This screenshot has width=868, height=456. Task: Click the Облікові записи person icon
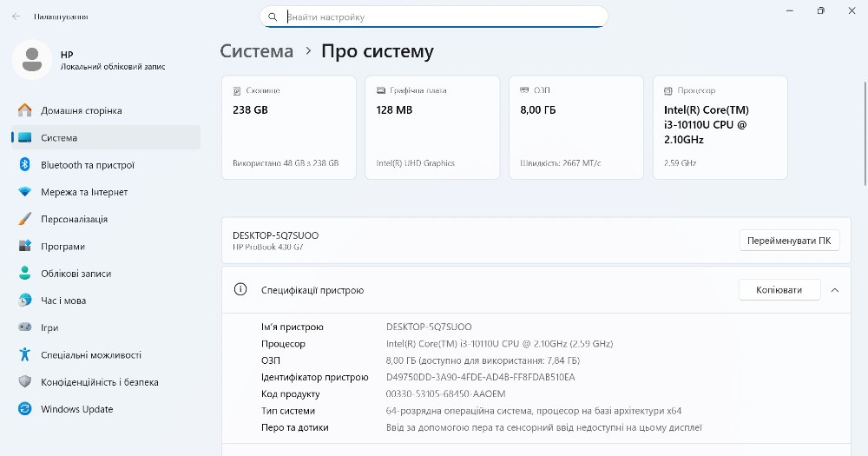[x=25, y=273]
